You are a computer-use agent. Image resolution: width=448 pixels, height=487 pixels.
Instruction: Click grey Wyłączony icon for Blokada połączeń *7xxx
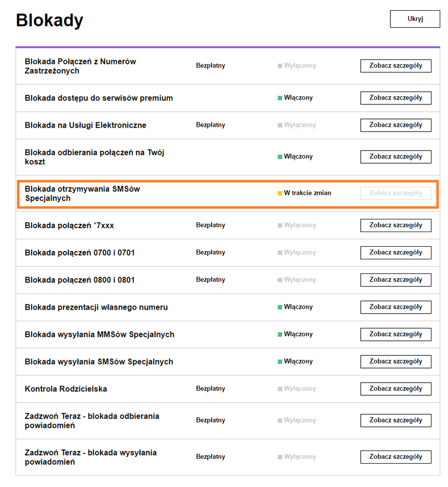coord(280,226)
